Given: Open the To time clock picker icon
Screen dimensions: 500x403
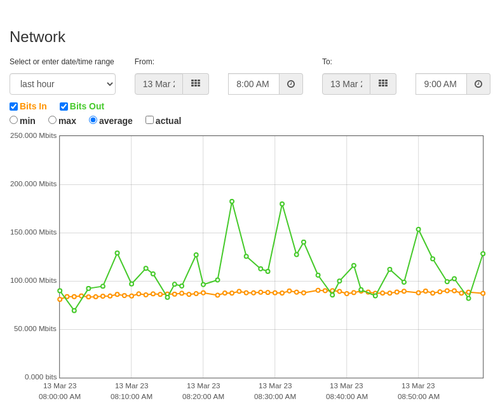Looking at the screenshot, I should pos(478,84).
